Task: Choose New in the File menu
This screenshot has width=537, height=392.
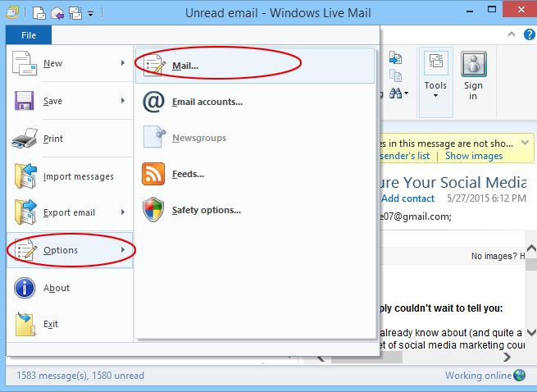Action: tap(70, 63)
